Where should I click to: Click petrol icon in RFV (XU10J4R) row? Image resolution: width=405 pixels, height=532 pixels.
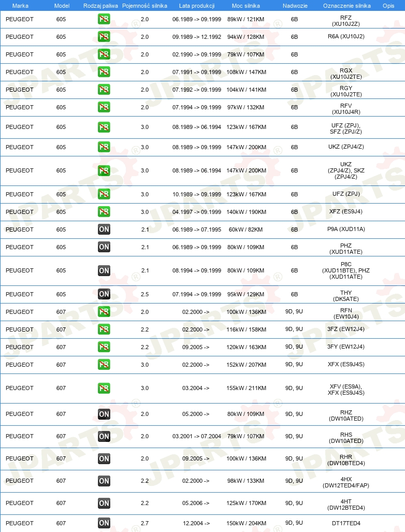click(x=104, y=107)
